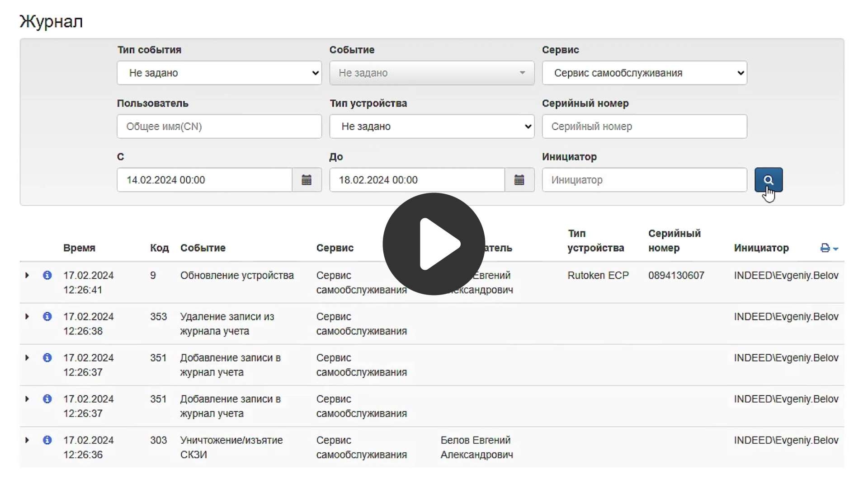Click the start date field showing 14.02.2024 00:00

click(x=204, y=180)
